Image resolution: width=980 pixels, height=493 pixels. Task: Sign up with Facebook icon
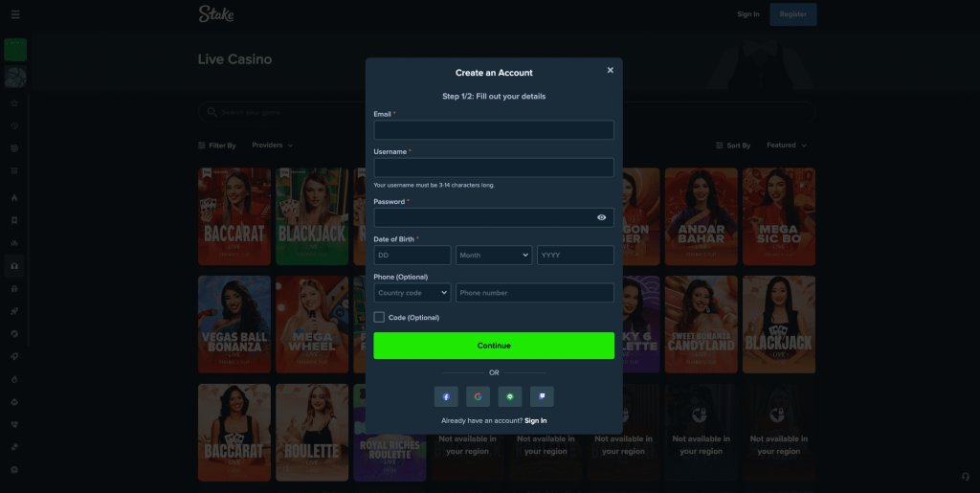(x=446, y=396)
